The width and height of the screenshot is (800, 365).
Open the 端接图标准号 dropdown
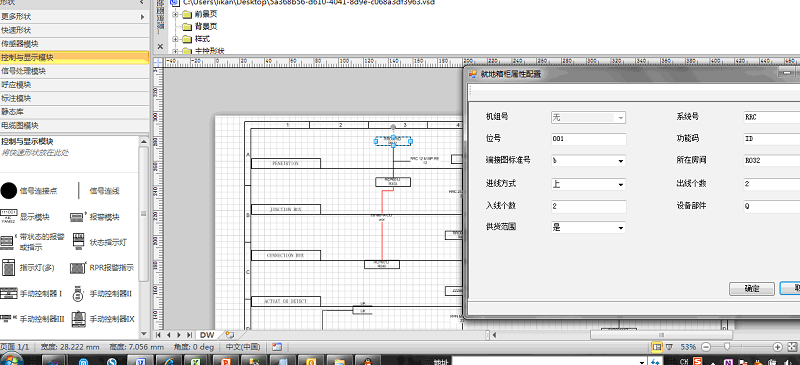pos(620,161)
